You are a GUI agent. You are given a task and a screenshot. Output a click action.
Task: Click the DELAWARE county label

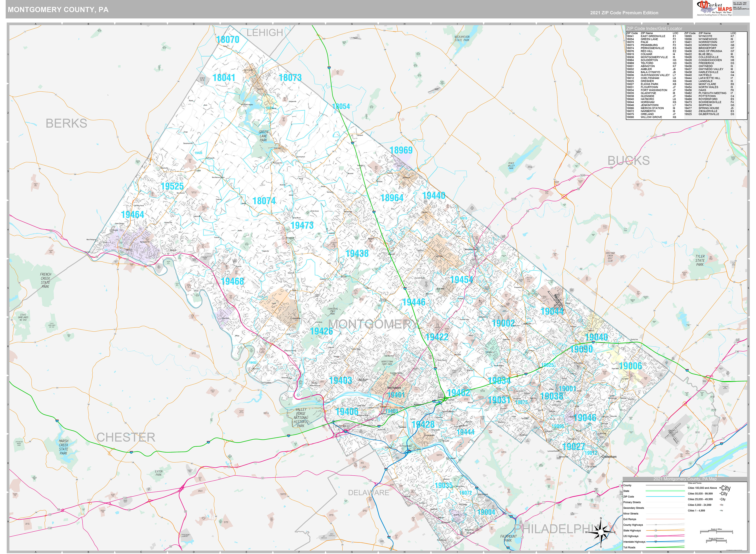369,493
